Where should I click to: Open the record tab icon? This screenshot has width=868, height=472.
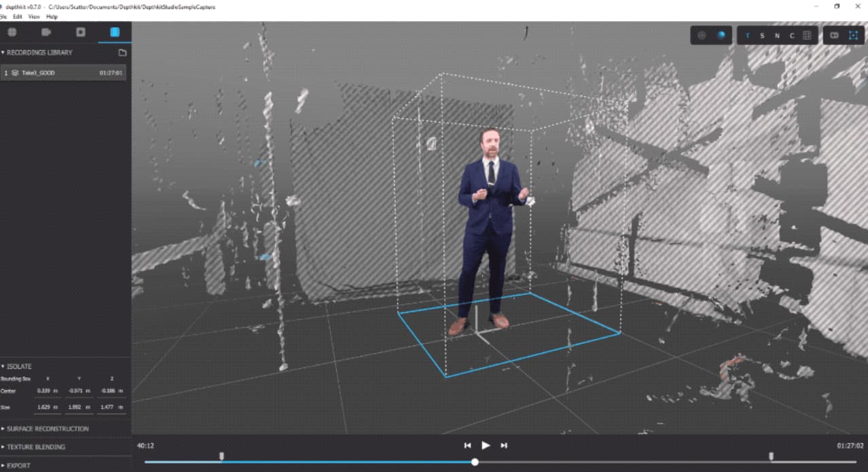[x=81, y=32]
